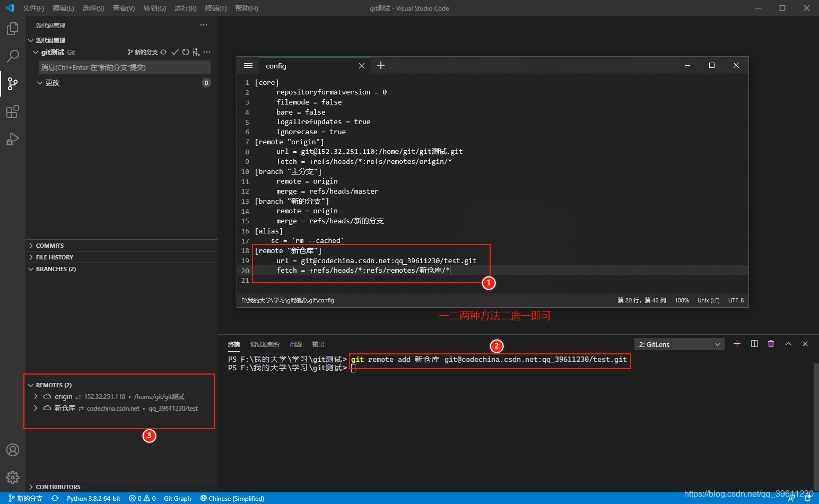Open the terminal selector showing 2: GitLens
This screenshot has width=819, height=504.
(679, 343)
